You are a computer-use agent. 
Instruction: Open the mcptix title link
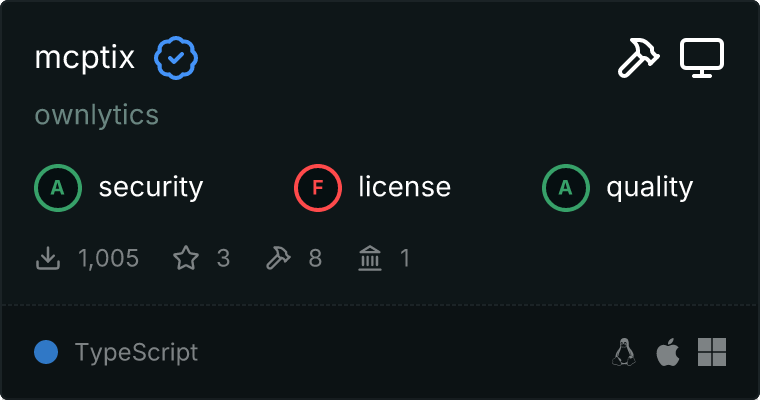tap(85, 58)
